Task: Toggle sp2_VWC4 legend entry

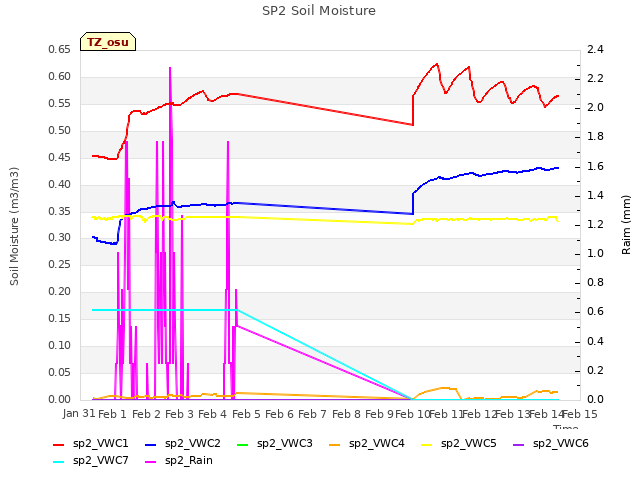Action: pos(367,444)
